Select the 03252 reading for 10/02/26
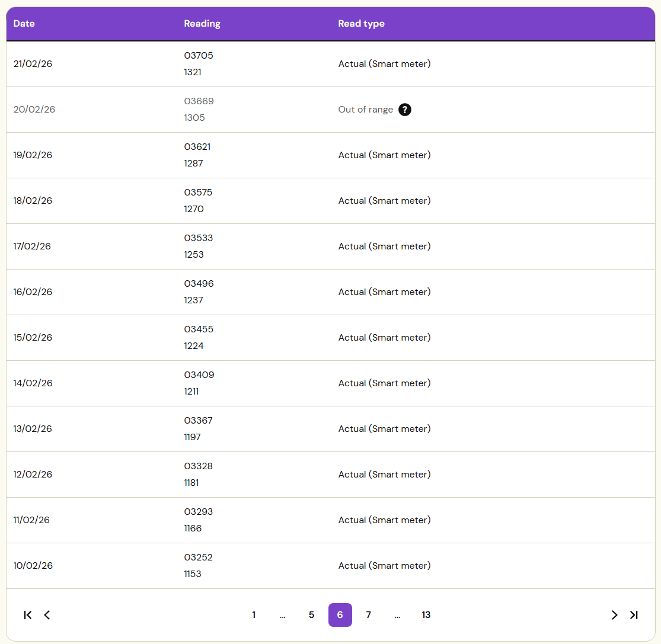The width and height of the screenshot is (661, 644). [x=198, y=558]
